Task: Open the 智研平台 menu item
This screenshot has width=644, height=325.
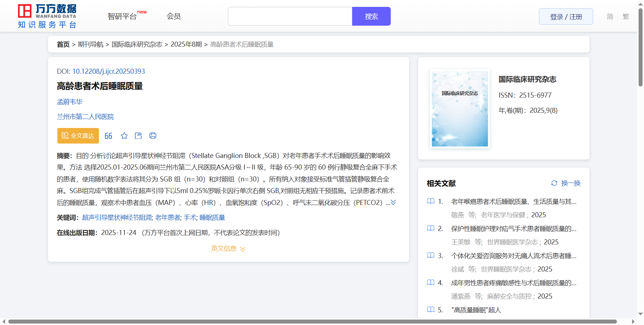Action: coord(122,17)
